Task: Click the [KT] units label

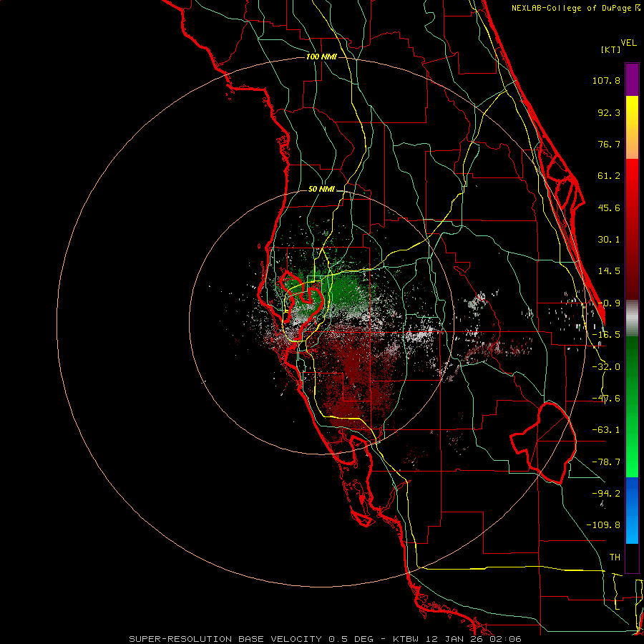Action: coord(611,49)
